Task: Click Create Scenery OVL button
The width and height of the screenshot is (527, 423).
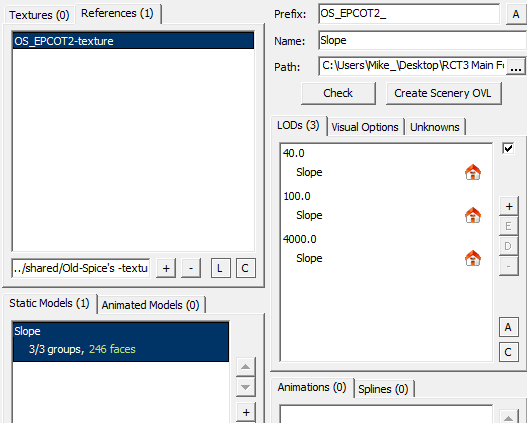Action: click(443, 93)
